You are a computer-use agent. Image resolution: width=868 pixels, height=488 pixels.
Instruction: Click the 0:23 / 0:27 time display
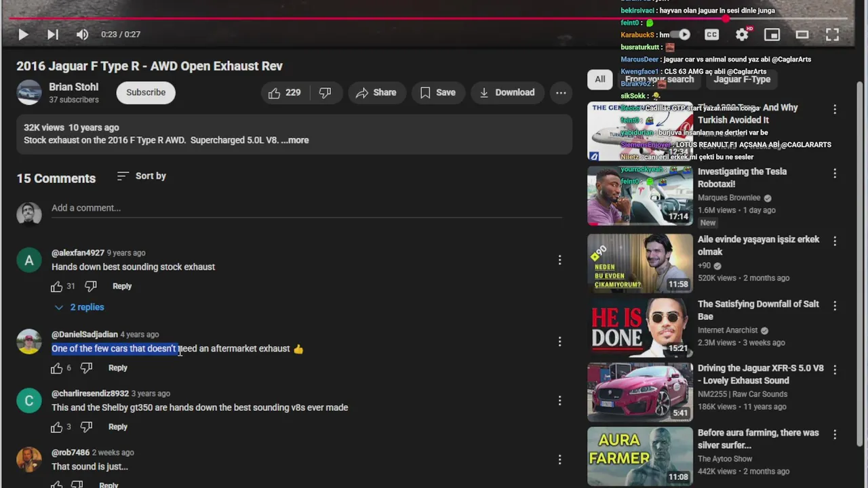pos(121,35)
